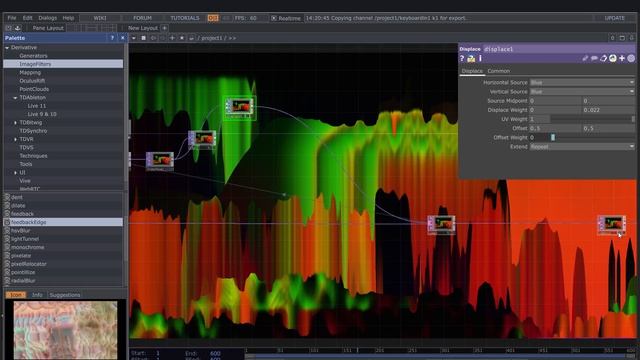This screenshot has height=360, width=640.
Task: Open the File menu
Action: point(12,18)
